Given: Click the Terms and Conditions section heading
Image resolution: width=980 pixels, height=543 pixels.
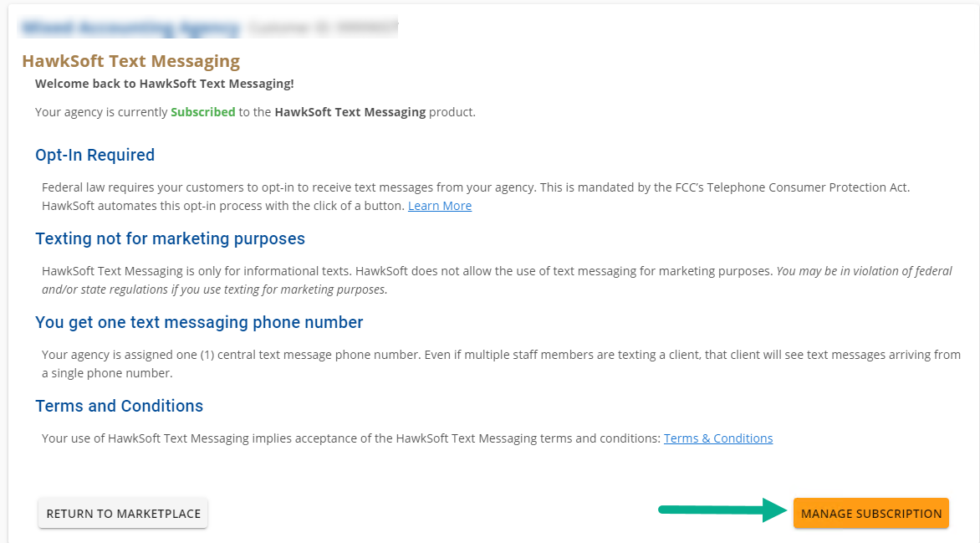Looking at the screenshot, I should tap(119, 406).
